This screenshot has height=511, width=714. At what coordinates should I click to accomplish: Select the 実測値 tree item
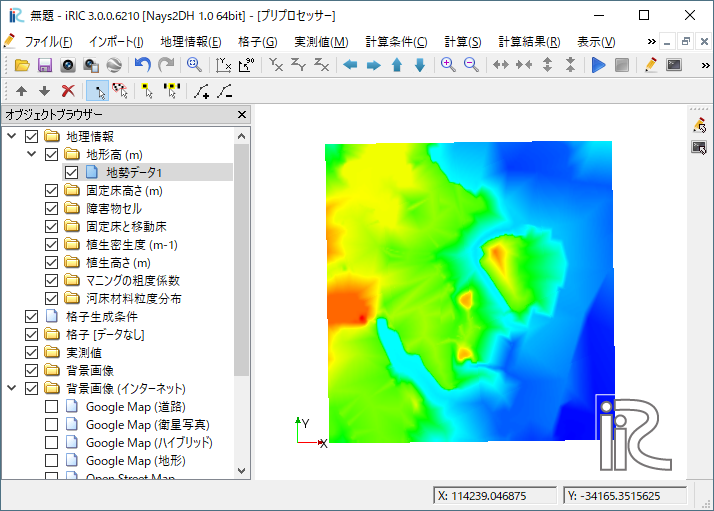pos(84,353)
